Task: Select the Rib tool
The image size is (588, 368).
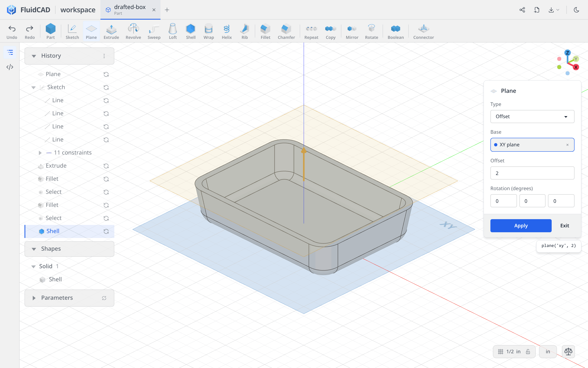Action: [x=245, y=31]
